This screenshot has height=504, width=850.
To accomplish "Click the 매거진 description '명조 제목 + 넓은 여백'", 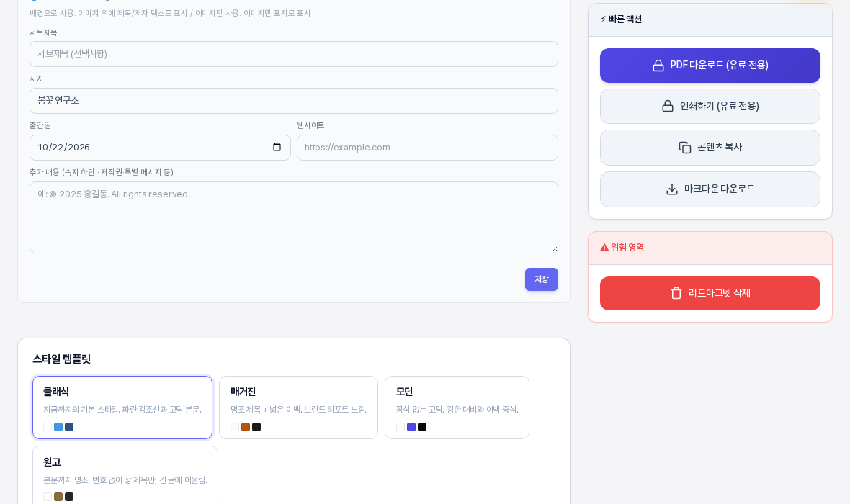I will (265, 410).
